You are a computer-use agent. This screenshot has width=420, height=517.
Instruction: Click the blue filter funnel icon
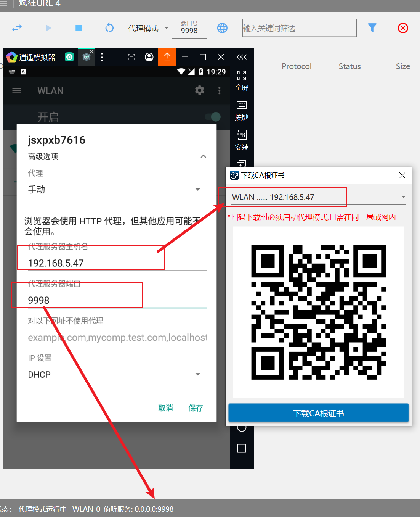click(x=372, y=28)
